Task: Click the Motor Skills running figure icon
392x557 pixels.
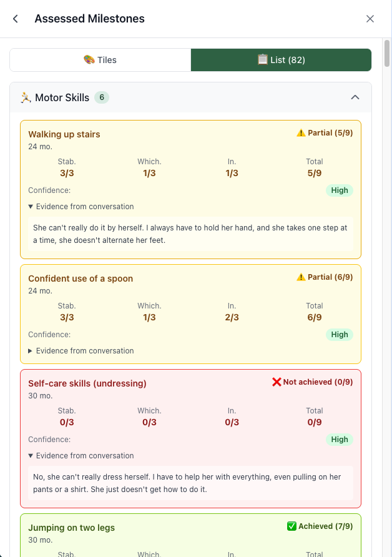Action: pos(26,97)
